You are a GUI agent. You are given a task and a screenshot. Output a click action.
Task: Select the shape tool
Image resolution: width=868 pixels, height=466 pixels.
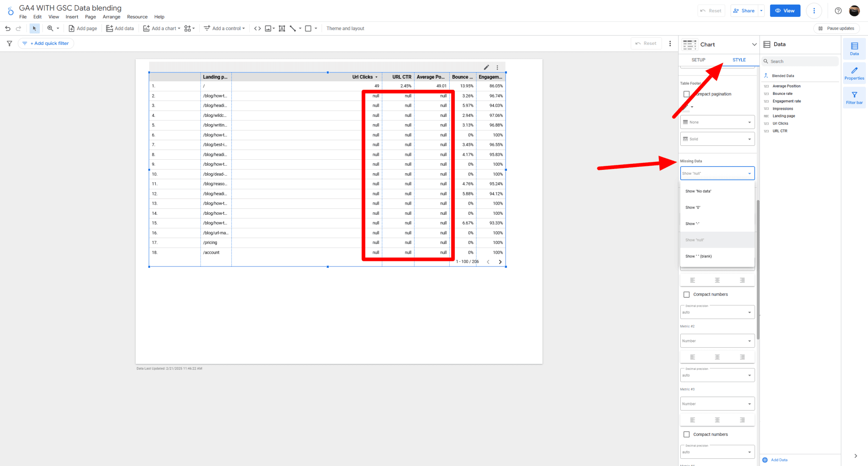[309, 28]
